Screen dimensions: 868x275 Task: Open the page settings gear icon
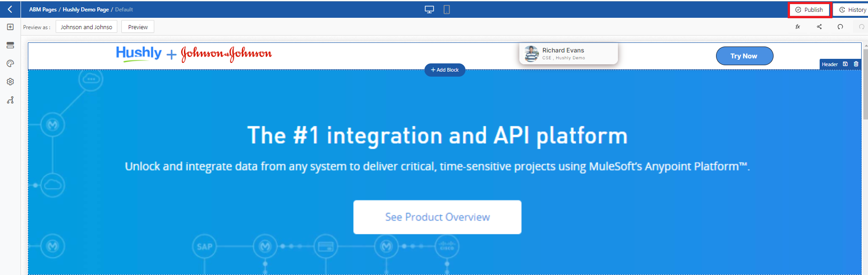click(x=10, y=82)
